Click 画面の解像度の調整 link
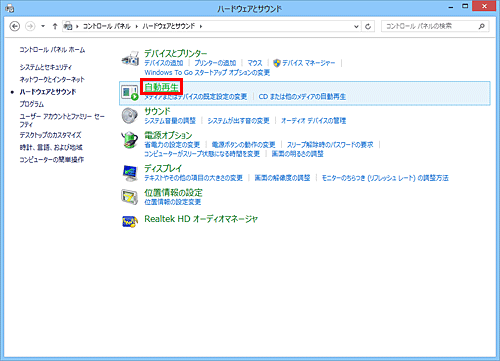 pos(283,178)
